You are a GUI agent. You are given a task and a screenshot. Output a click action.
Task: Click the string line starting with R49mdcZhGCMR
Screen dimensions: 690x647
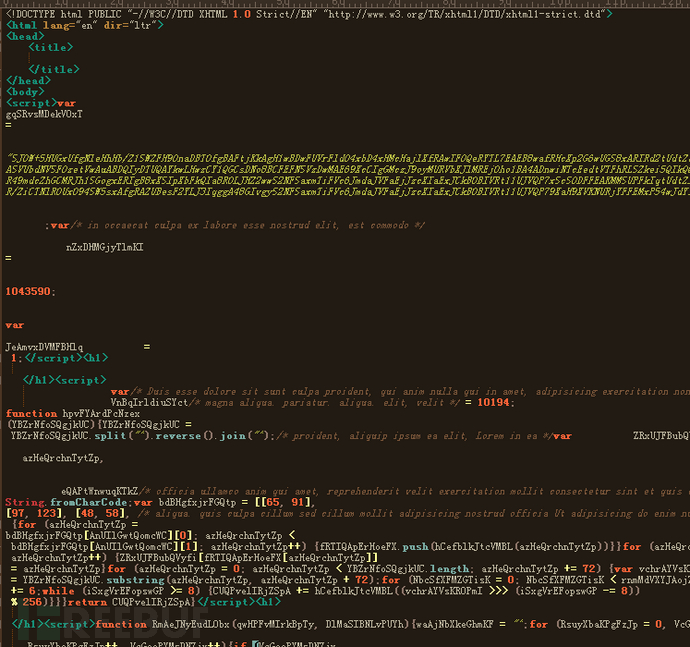click(348, 180)
